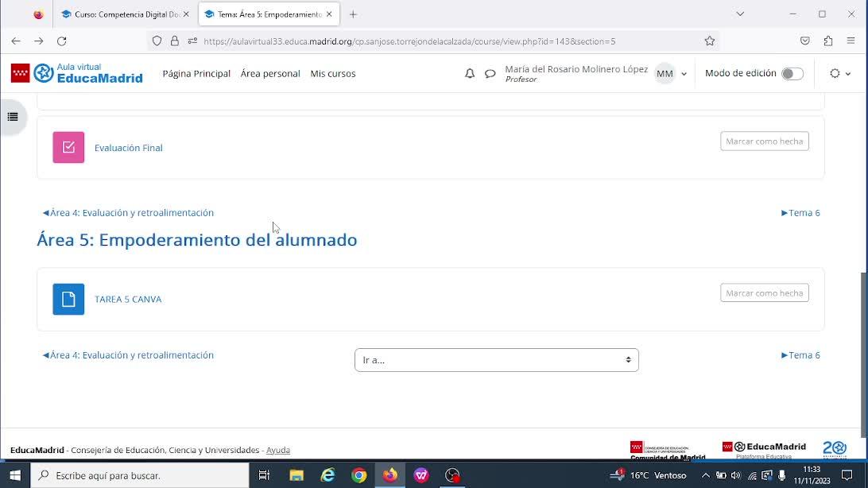Open the TAREA 5 CANVA link
This screenshot has height=488, width=868.
pyautogui.click(x=128, y=300)
